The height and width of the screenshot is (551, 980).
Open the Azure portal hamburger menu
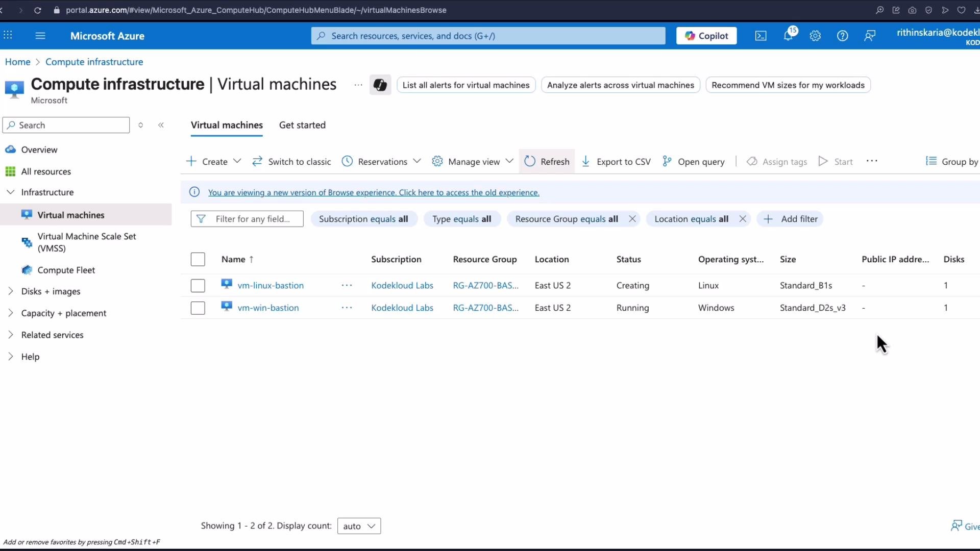click(40, 36)
